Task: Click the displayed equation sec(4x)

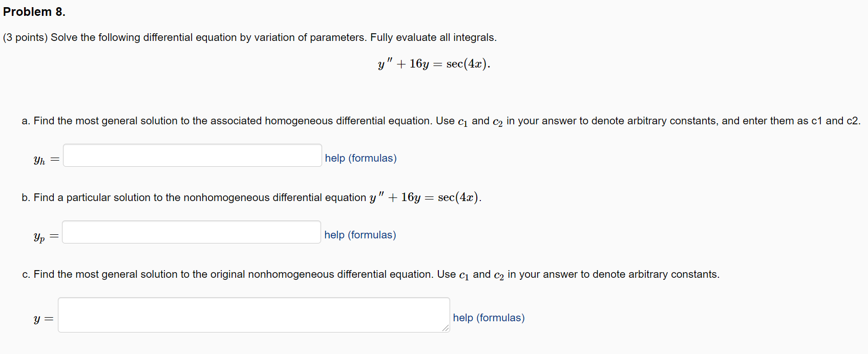Action: (464, 63)
